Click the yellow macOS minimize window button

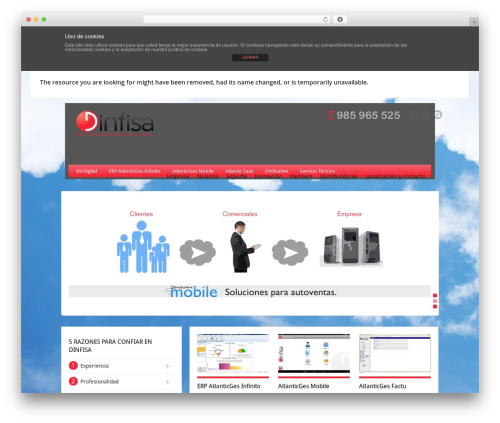36,20
